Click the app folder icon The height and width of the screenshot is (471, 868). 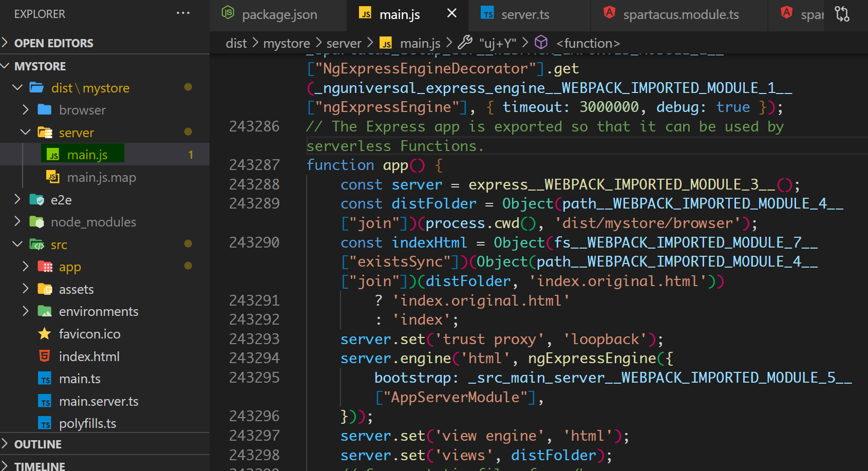(x=45, y=267)
